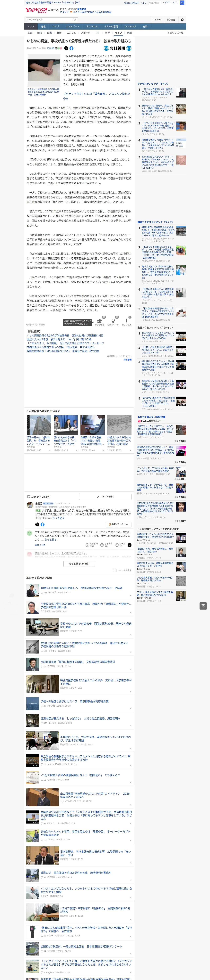Select the エキスパート tab
This screenshot has width=210, height=980.
[x=72, y=27]
